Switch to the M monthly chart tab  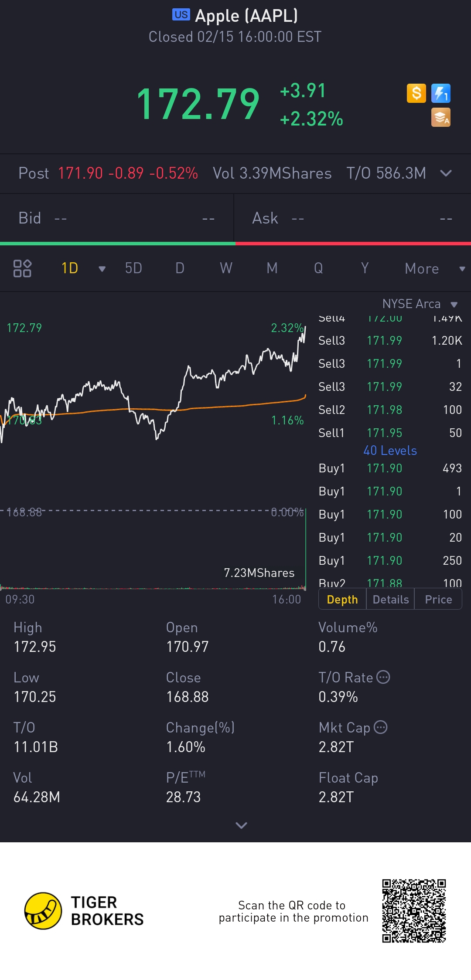[272, 268]
